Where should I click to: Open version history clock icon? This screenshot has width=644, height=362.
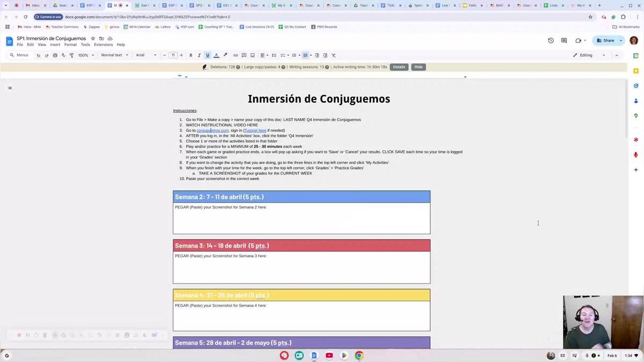pyautogui.click(x=551, y=40)
